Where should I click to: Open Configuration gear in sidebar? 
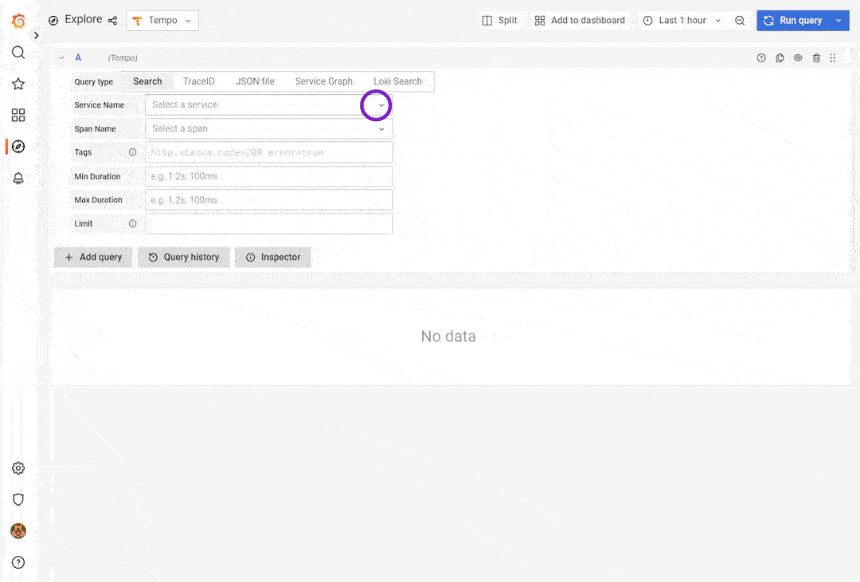click(18, 468)
